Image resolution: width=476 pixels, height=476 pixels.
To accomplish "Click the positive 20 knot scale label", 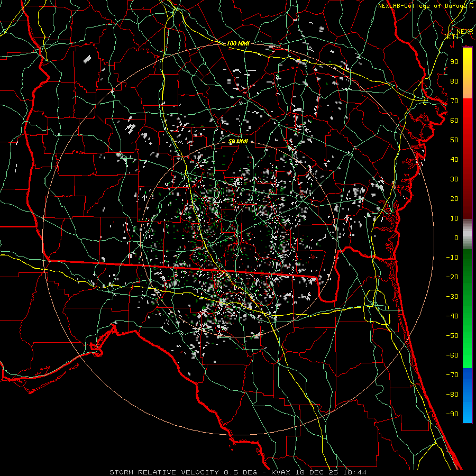I will [454, 199].
